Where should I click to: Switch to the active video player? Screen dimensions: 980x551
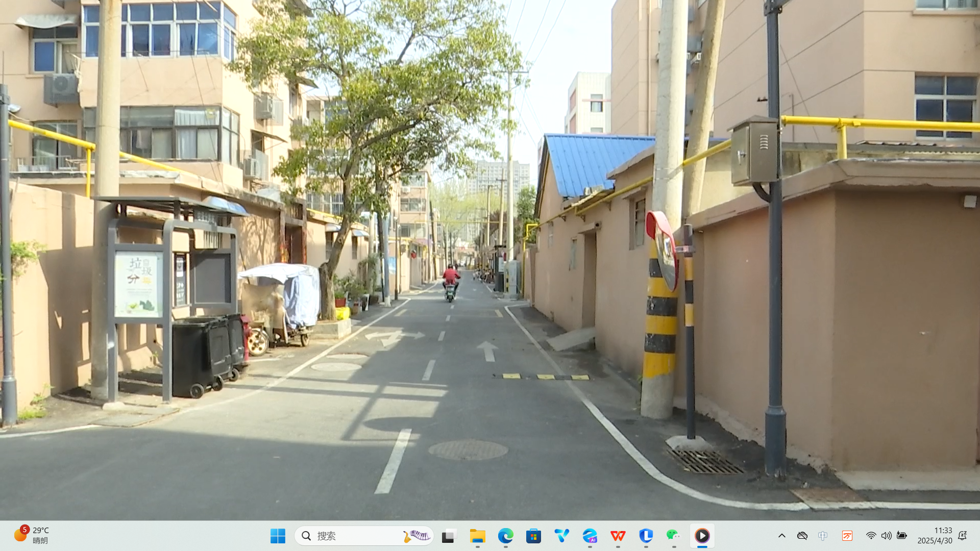pyautogui.click(x=702, y=536)
